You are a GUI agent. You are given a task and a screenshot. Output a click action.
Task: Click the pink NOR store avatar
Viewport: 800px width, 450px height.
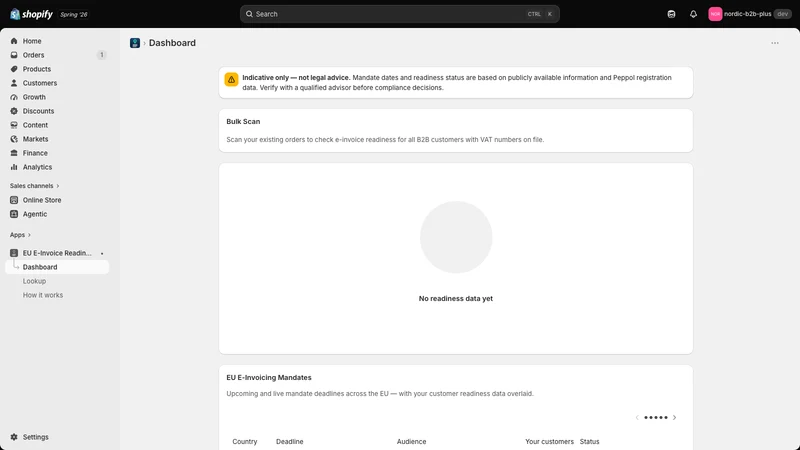[x=715, y=14]
